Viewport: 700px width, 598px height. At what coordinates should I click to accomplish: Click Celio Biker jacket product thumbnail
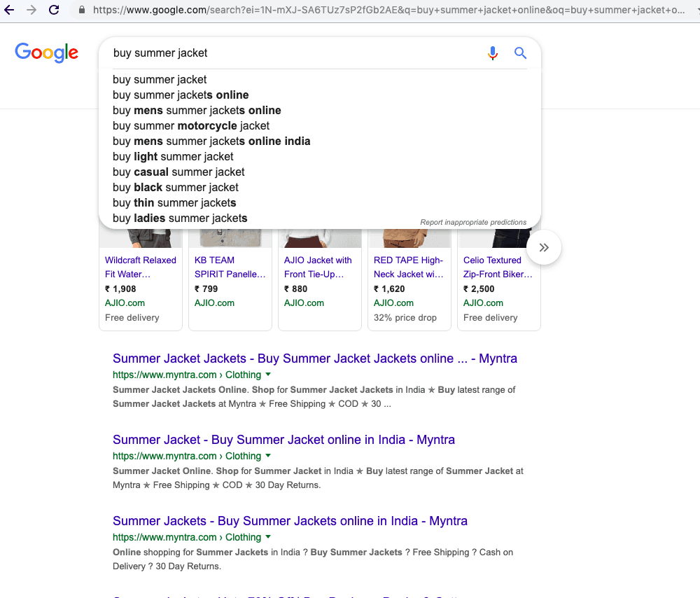pos(493,238)
